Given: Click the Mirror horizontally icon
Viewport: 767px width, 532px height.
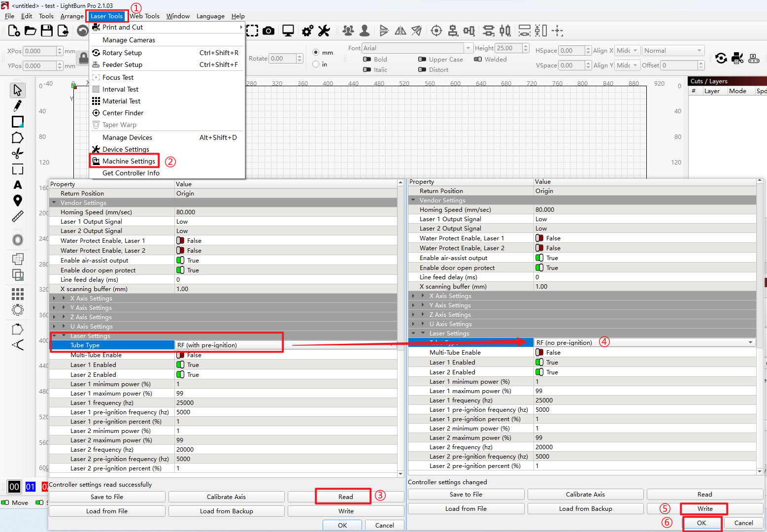Looking at the screenshot, I should [x=400, y=31].
